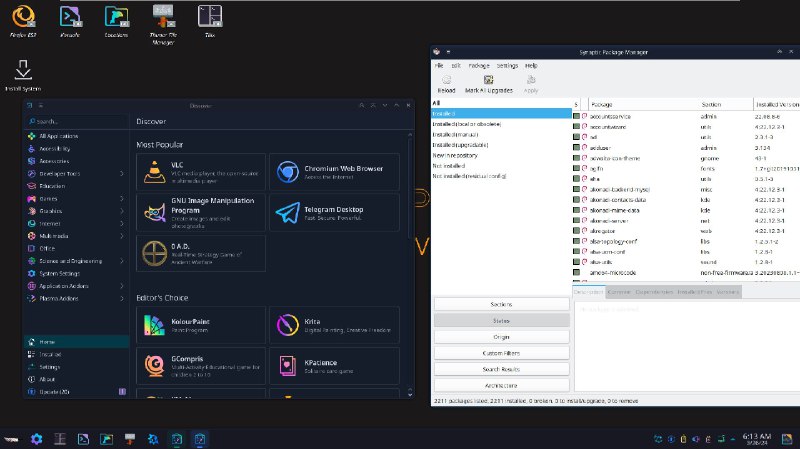Select "Not installed" filter in Synaptic
Screen dimensions: 800x449
pos(449,166)
